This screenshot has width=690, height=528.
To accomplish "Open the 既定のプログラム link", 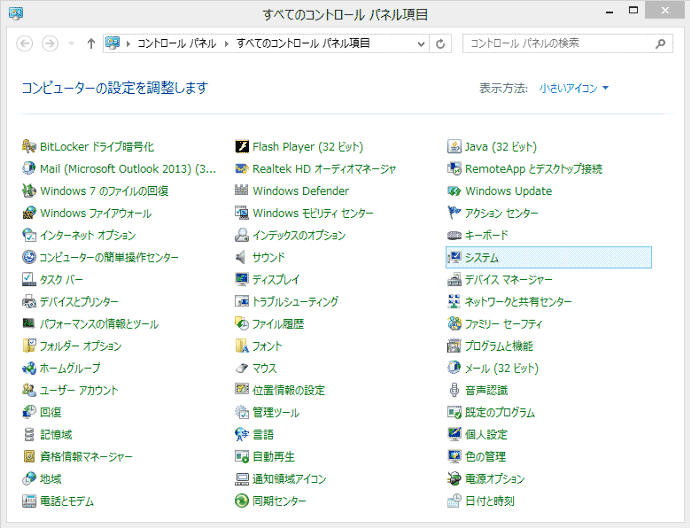I will [500, 413].
